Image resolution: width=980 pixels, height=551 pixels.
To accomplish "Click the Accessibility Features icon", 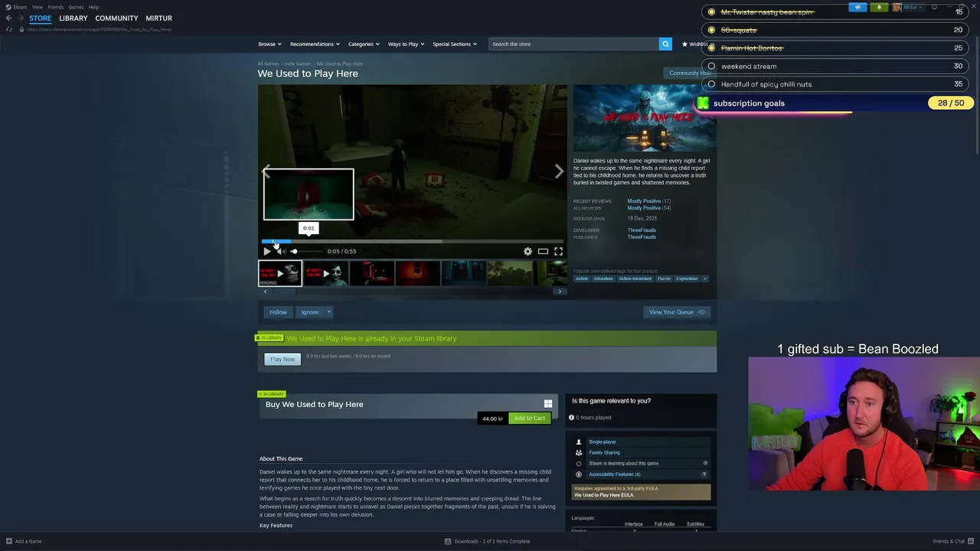I will (x=579, y=474).
